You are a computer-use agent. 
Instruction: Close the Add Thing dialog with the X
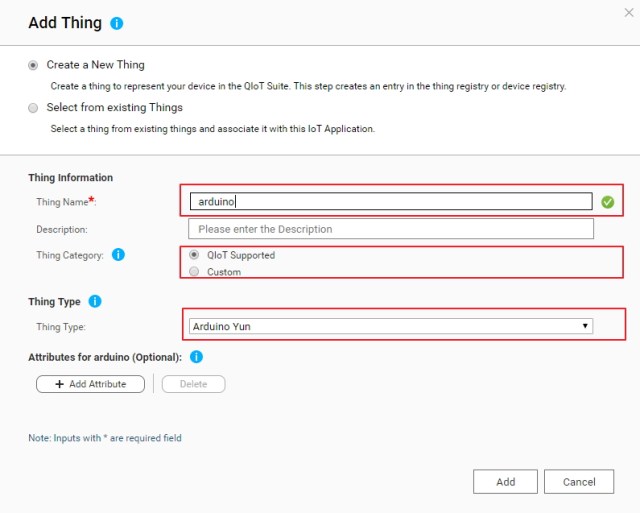(629, 13)
